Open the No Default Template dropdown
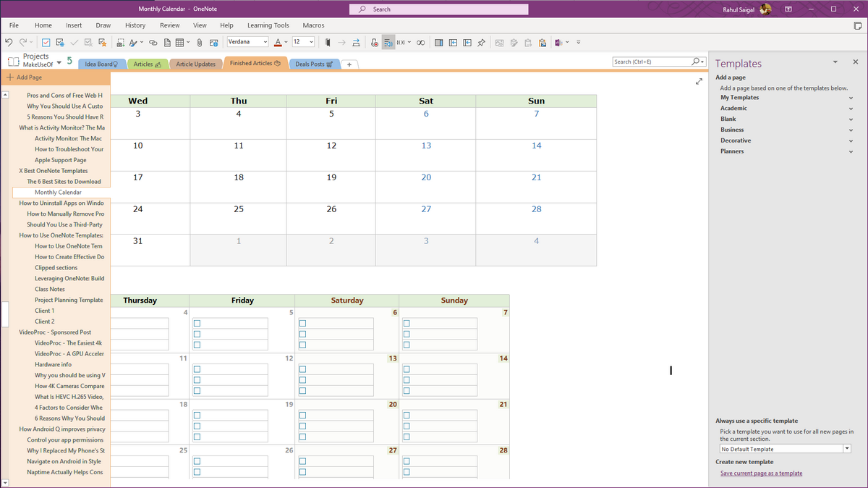The image size is (868, 488). pos(846,449)
